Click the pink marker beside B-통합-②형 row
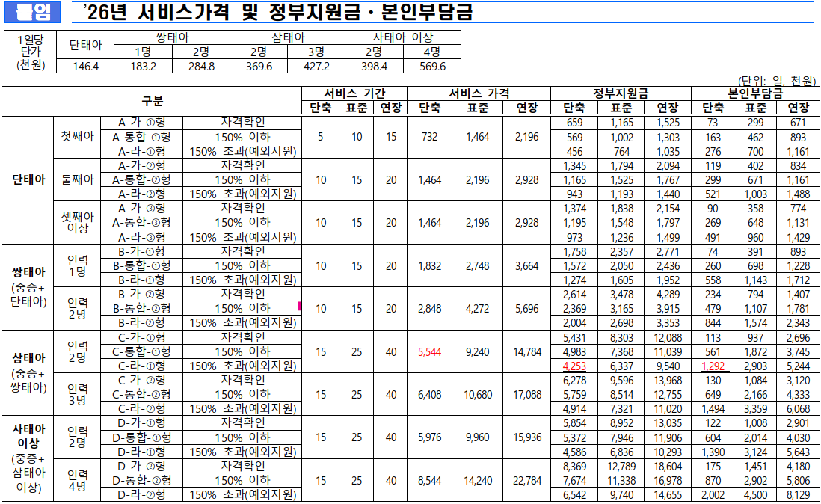 (299, 307)
